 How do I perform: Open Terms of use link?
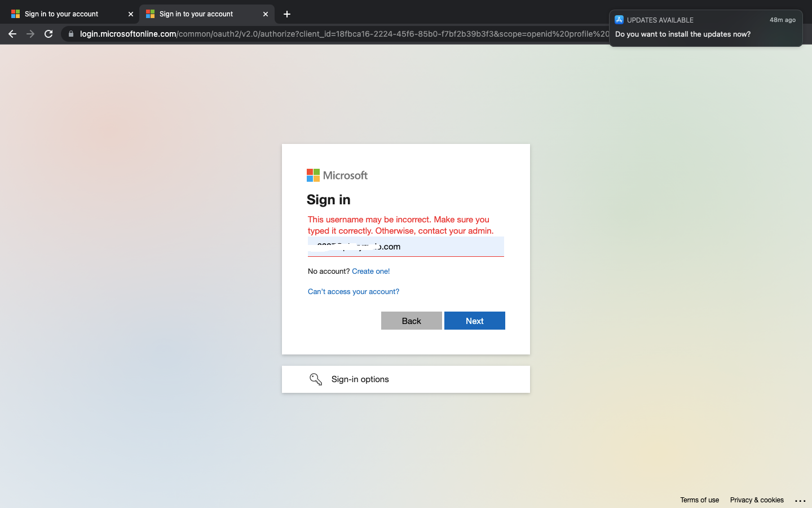699,500
